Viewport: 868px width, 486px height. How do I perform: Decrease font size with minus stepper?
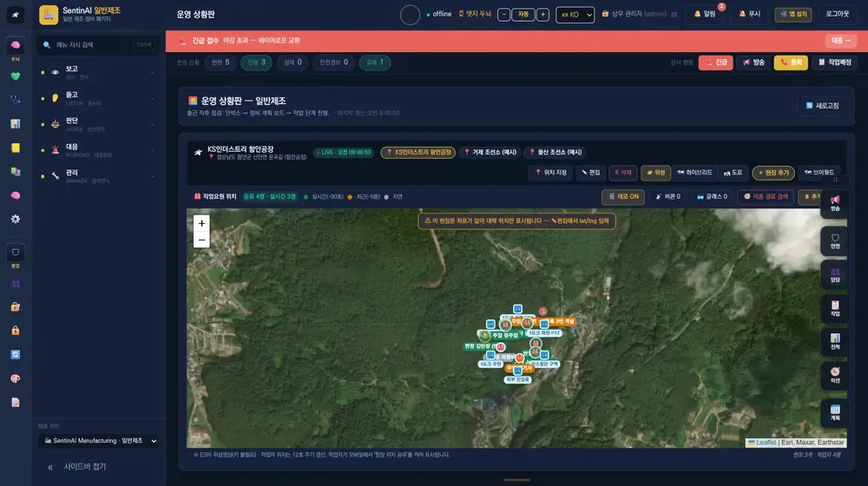click(x=503, y=15)
